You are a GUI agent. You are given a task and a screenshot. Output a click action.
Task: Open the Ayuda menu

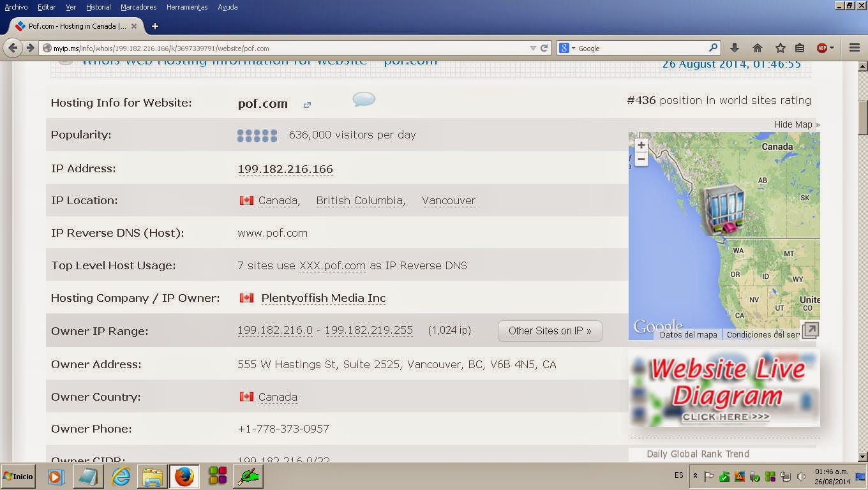(228, 7)
